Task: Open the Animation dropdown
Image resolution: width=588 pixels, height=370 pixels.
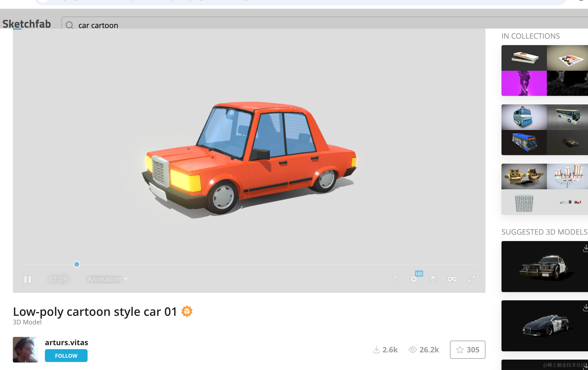Action: [108, 279]
